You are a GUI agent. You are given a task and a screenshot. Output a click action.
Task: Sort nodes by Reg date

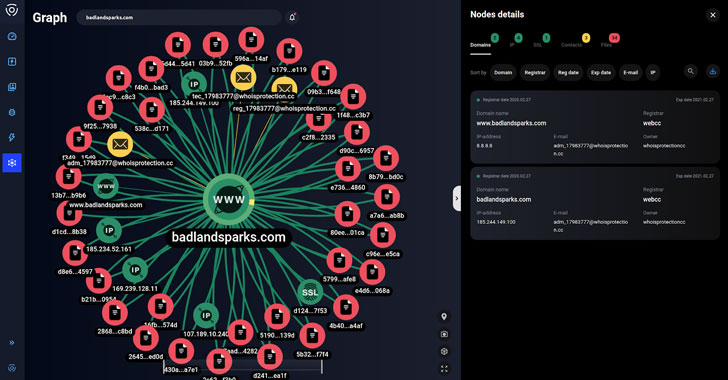click(568, 72)
